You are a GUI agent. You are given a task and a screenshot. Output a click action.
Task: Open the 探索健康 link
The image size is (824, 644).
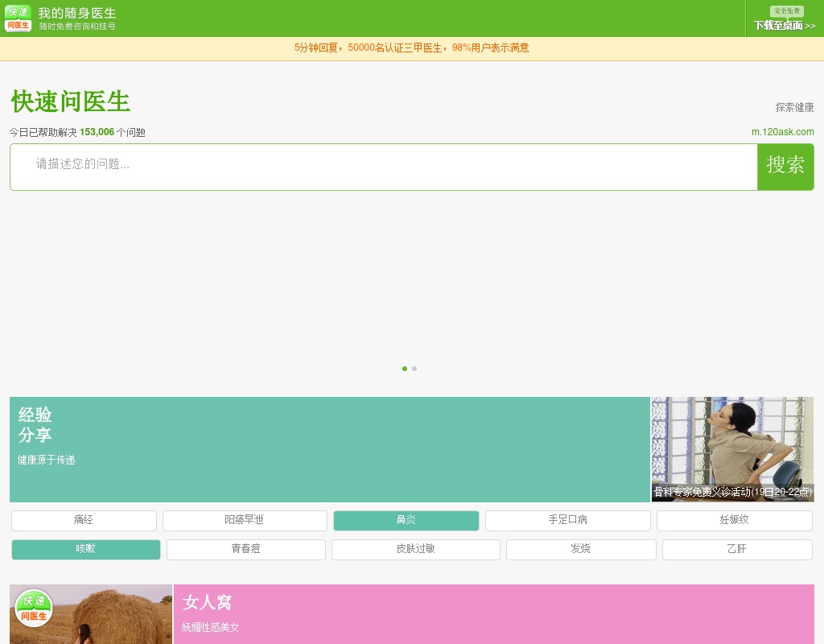(794, 107)
